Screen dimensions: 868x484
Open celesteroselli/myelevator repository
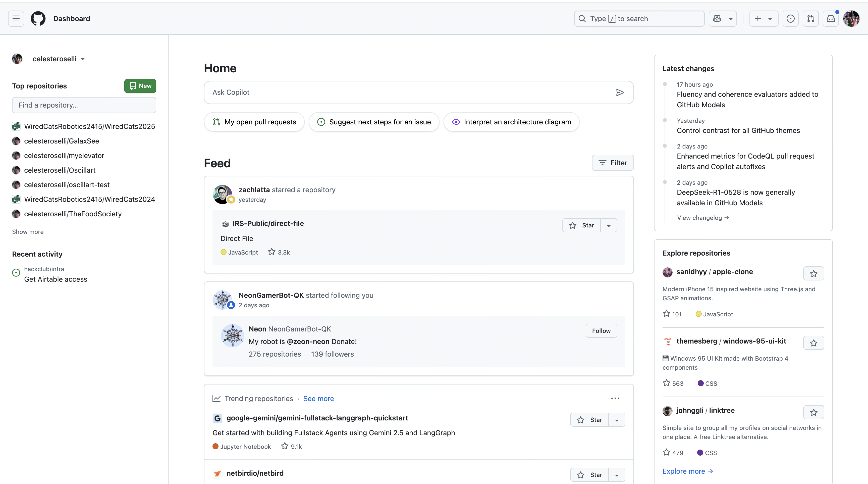(64, 155)
